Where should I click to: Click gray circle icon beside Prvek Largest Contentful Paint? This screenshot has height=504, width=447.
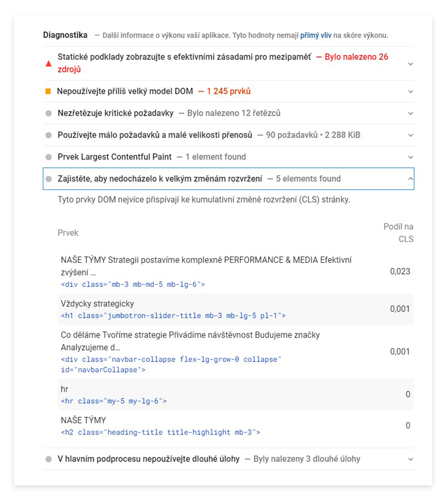tap(48, 157)
